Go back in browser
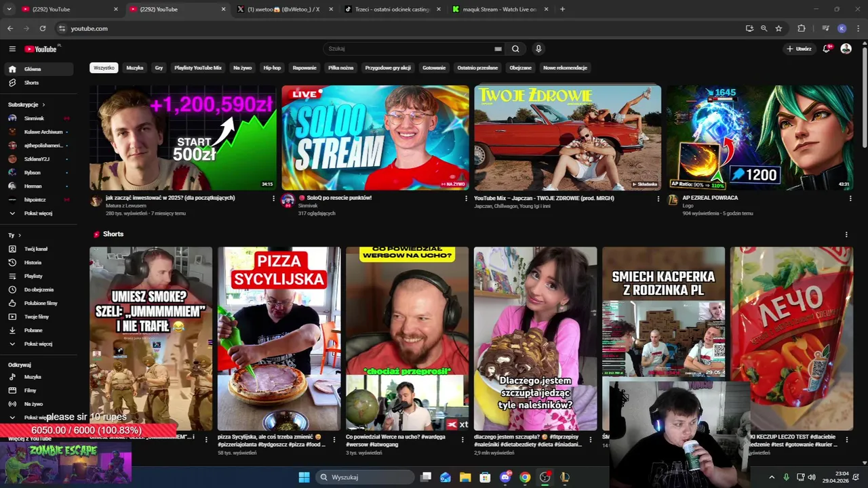868x488 pixels. [x=10, y=28]
